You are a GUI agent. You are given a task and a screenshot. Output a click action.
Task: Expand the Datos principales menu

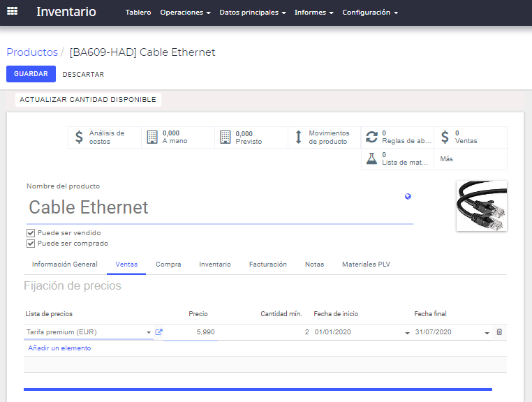point(253,13)
